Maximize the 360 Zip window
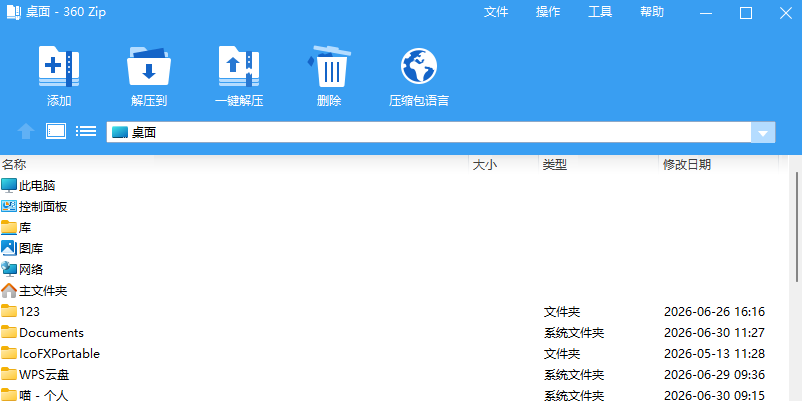Screen dimensions: 802x401 coord(746,13)
